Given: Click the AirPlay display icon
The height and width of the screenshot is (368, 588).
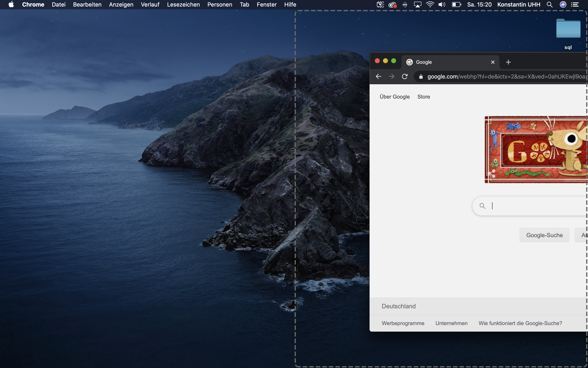Looking at the screenshot, I should click(418, 4).
